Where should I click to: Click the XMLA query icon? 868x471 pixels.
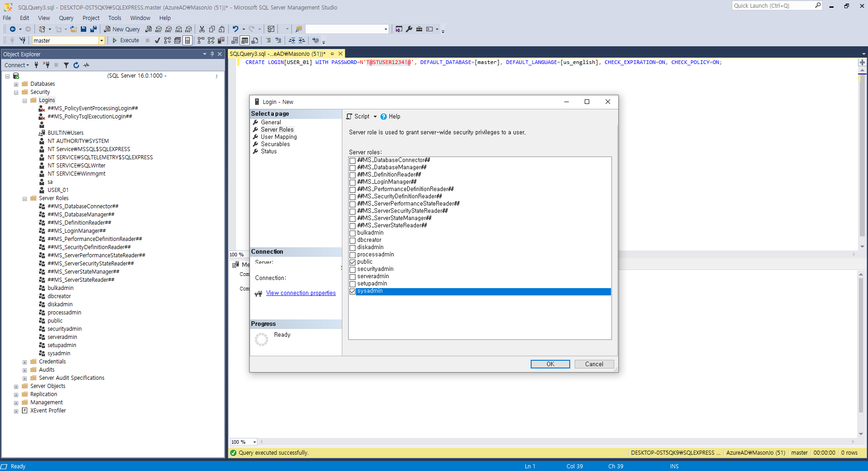point(178,29)
